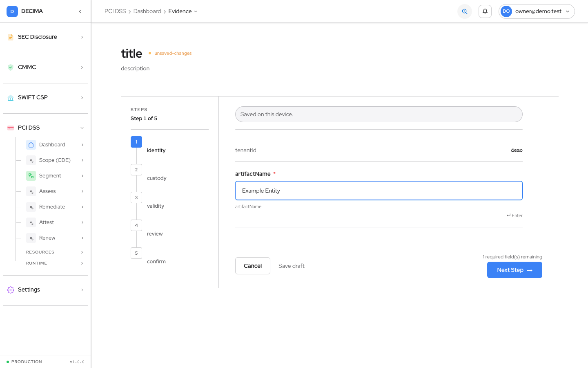This screenshot has height=368, width=588.
Task: Open Remediate menu item
Action: (x=55, y=207)
